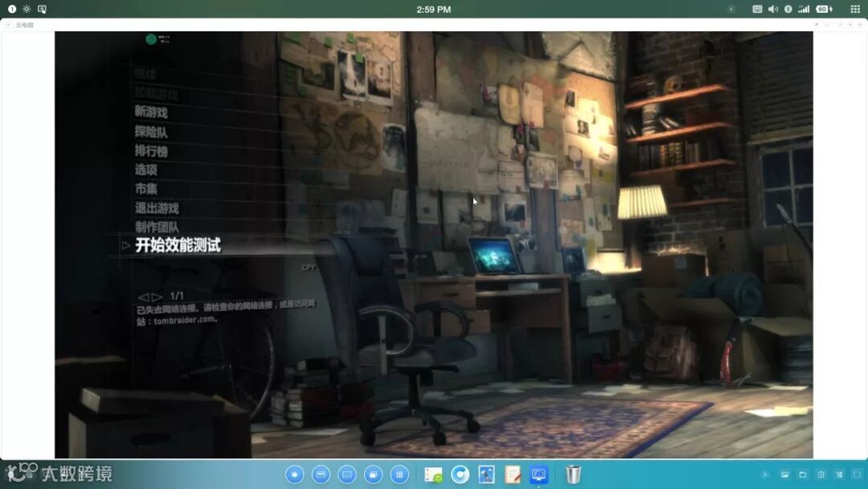Click previous-page left arrow beside 1/1

click(143, 297)
